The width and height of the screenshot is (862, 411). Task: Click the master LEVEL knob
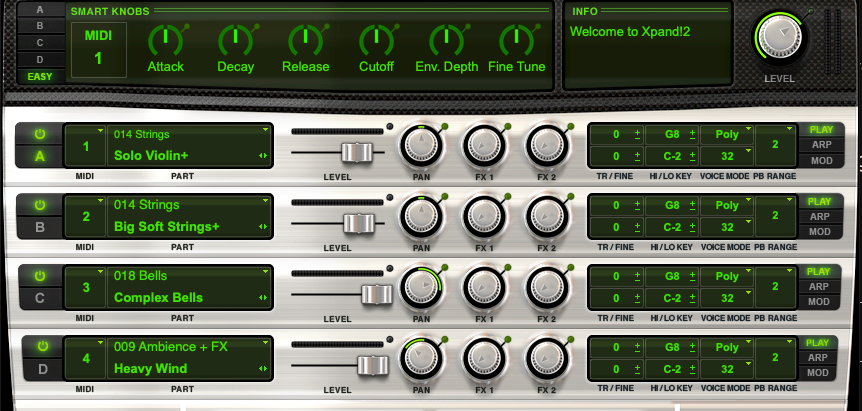pyautogui.click(x=779, y=36)
